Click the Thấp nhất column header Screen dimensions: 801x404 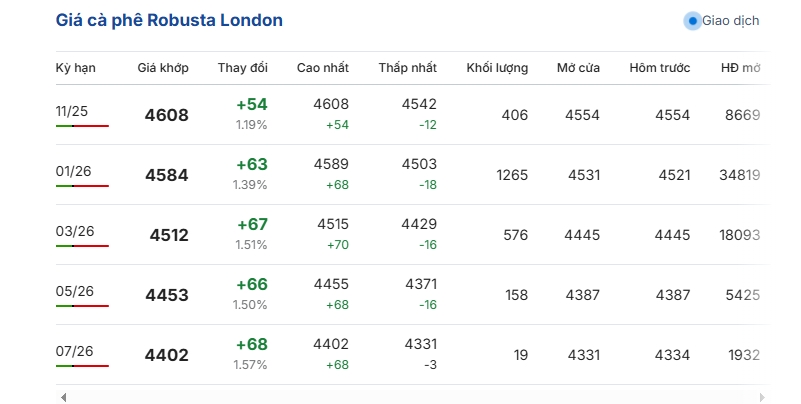pyautogui.click(x=407, y=68)
